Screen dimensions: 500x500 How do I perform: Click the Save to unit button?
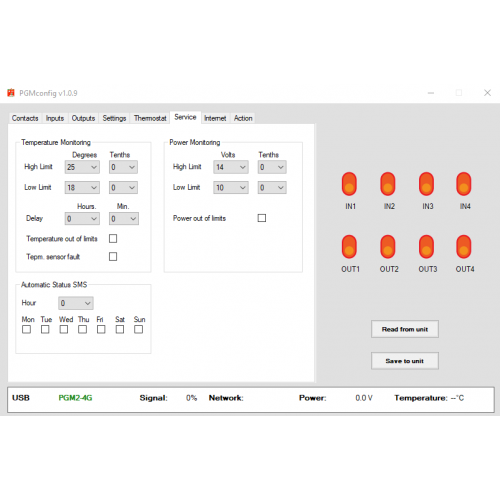click(x=405, y=361)
